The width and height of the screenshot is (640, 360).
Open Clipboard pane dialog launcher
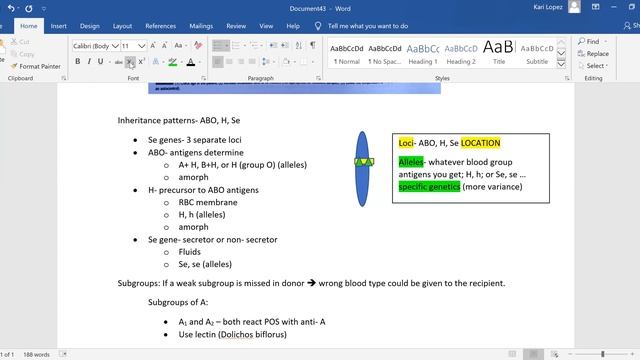point(64,78)
